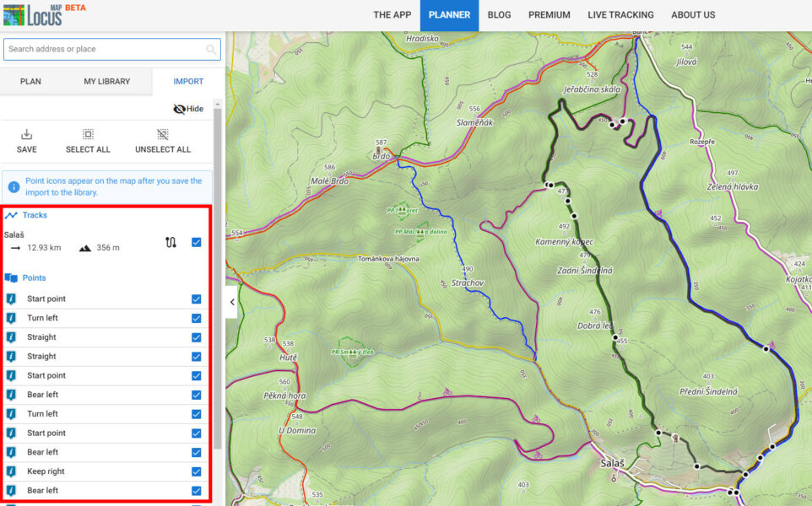The width and height of the screenshot is (812, 506).
Task: Collapse the Points section header
Action: click(x=34, y=278)
